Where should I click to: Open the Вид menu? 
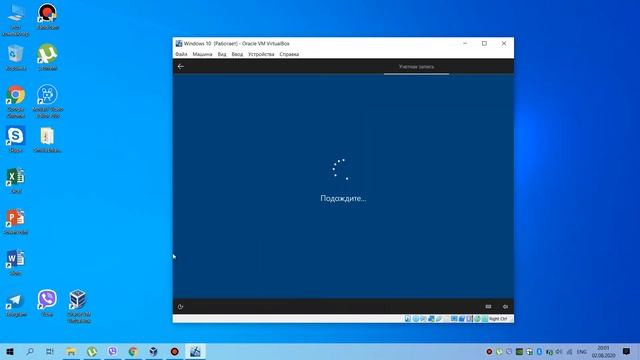pyautogui.click(x=222, y=54)
